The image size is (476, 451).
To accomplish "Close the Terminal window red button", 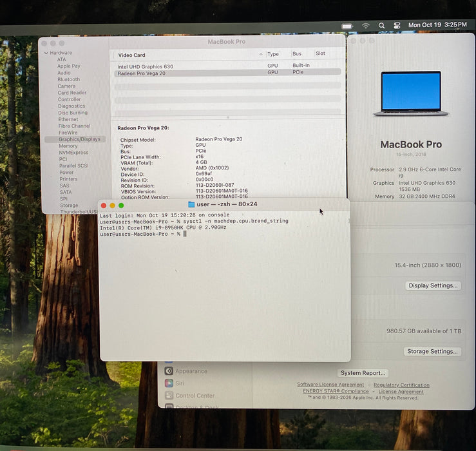I will point(104,206).
